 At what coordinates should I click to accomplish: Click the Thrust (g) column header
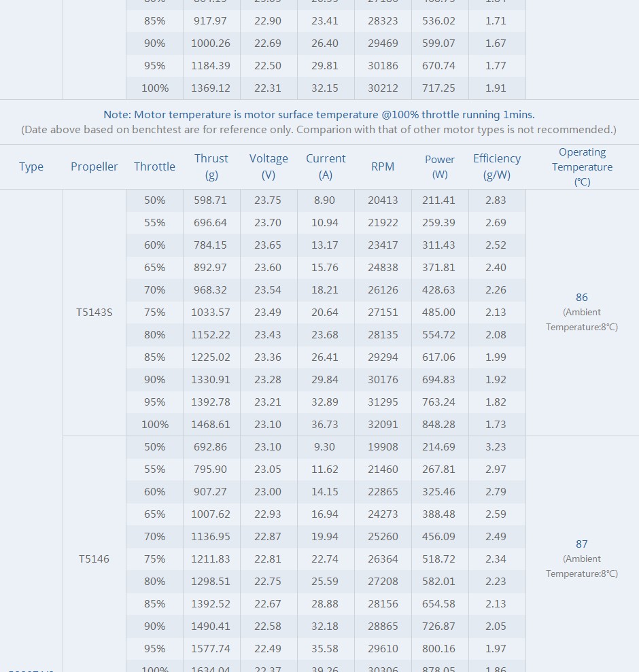click(211, 166)
